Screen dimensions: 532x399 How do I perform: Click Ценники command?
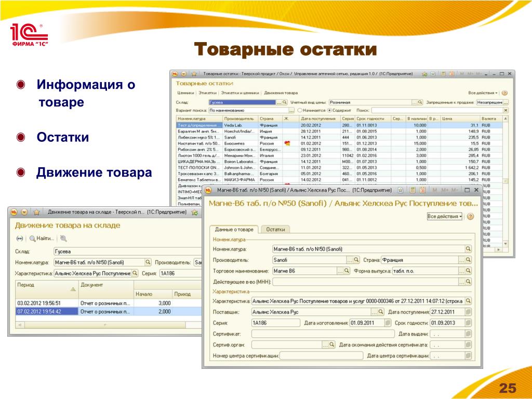coord(185,92)
